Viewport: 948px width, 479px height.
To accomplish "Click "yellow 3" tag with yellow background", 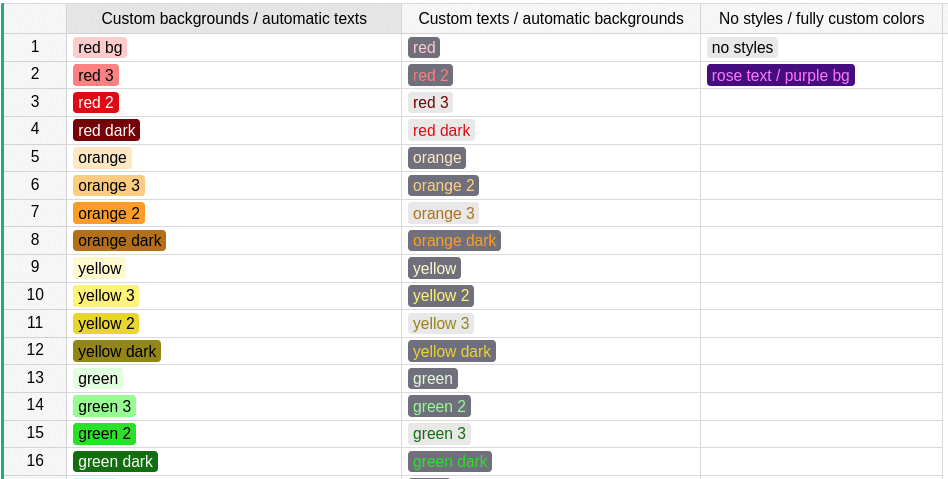I will coord(106,296).
